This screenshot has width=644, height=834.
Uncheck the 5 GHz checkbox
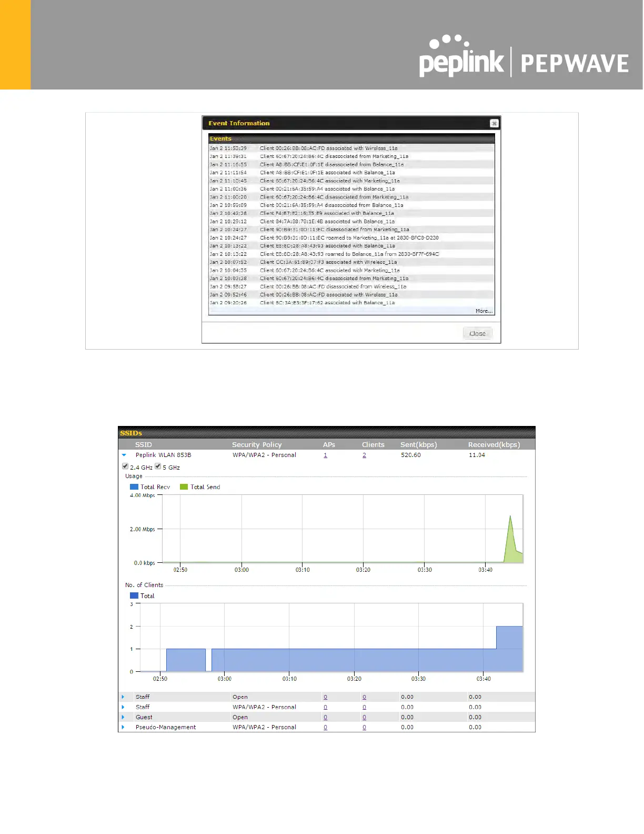(158, 466)
